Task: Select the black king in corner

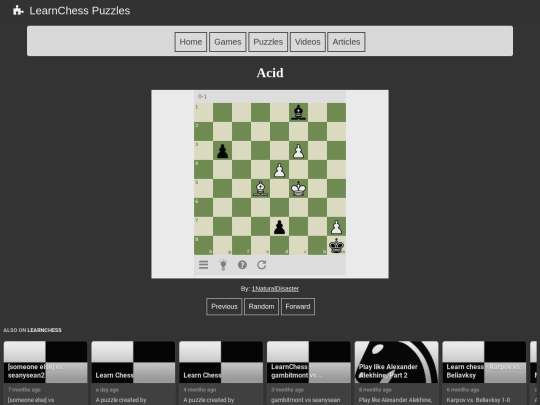Action: point(336,246)
